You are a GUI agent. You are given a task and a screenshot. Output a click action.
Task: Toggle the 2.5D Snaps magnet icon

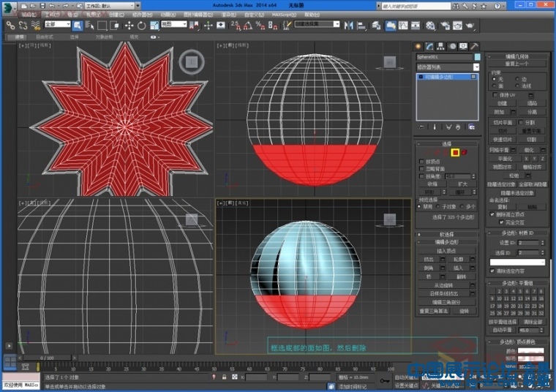pyautogui.click(x=236, y=26)
